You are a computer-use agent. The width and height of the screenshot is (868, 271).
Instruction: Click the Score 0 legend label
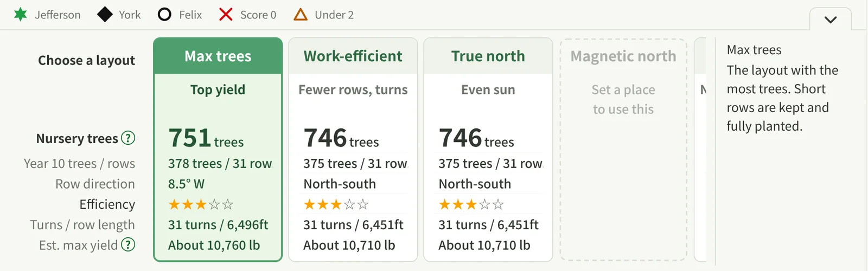click(x=258, y=15)
